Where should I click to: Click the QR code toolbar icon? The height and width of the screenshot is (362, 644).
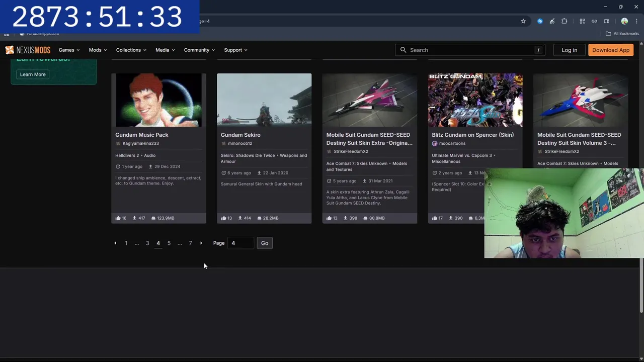[582, 21]
